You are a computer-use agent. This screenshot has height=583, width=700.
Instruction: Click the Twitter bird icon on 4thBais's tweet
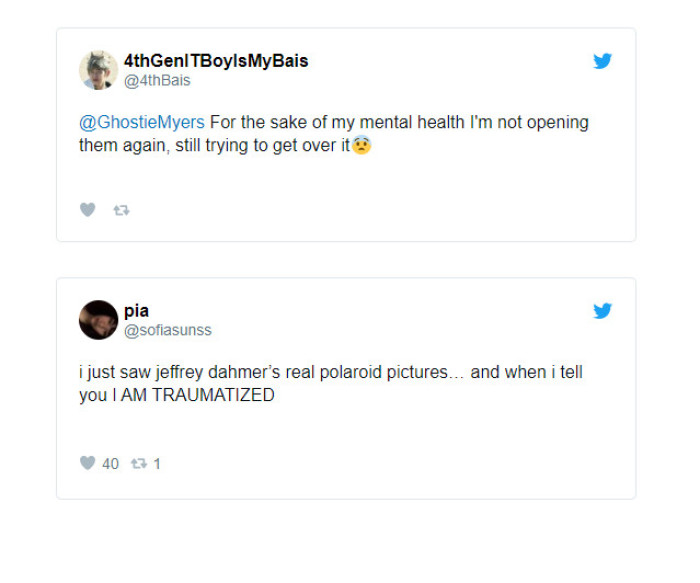coord(602,61)
